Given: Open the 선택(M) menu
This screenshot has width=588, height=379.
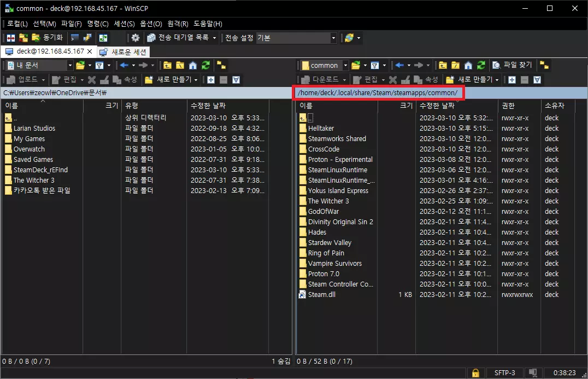Looking at the screenshot, I should point(44,24).
